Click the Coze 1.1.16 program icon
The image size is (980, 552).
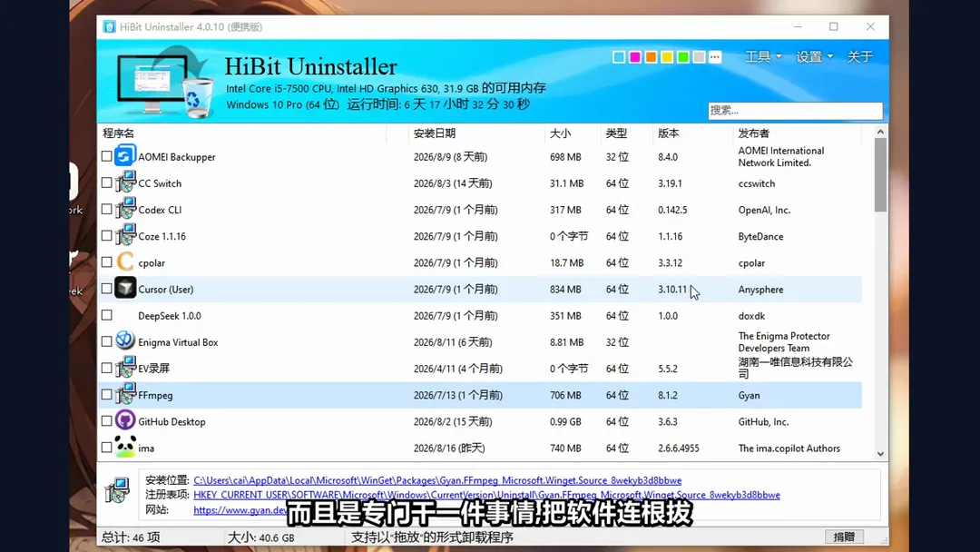click(x=125, y=235)
